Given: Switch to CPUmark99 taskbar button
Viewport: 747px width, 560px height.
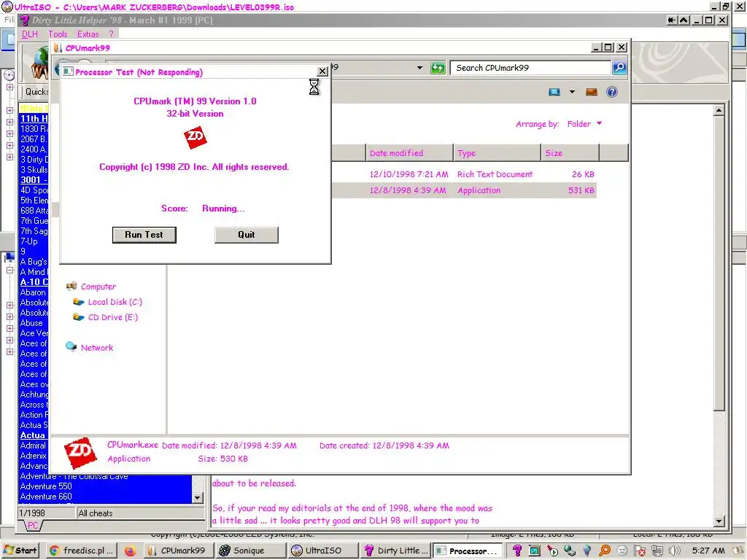Looking at the screenshot, I should pyautogui.click(x=177, y=551).
